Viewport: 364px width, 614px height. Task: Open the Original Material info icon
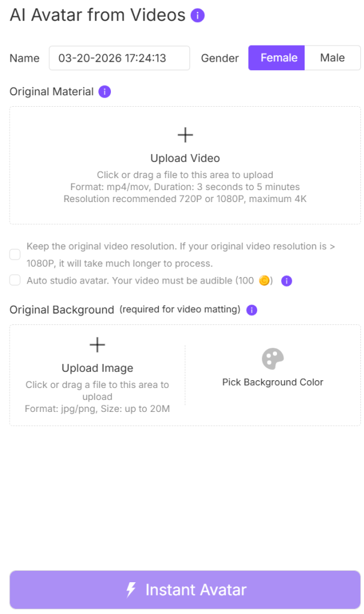pos(104,92)
